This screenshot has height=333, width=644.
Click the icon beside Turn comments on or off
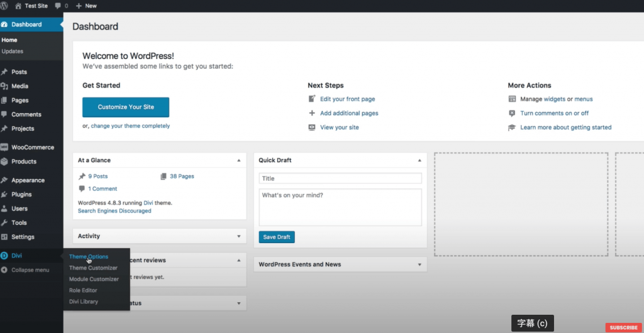[512, 113]
